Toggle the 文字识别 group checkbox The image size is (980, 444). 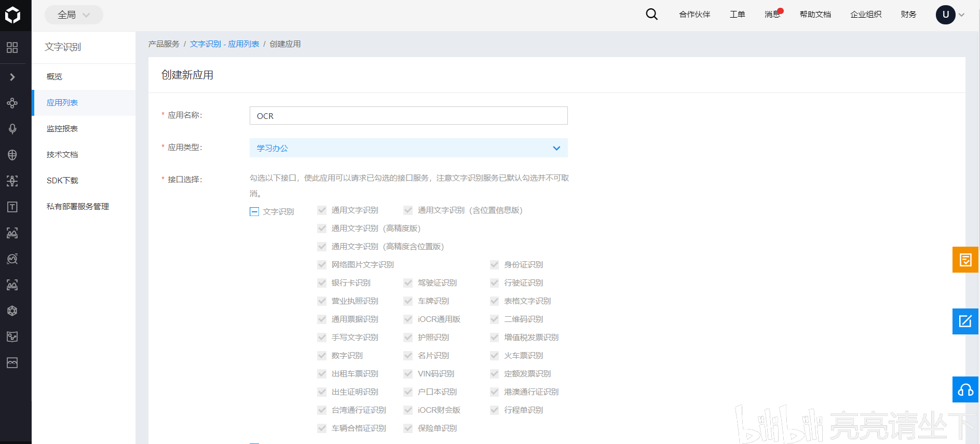[254, 211]
